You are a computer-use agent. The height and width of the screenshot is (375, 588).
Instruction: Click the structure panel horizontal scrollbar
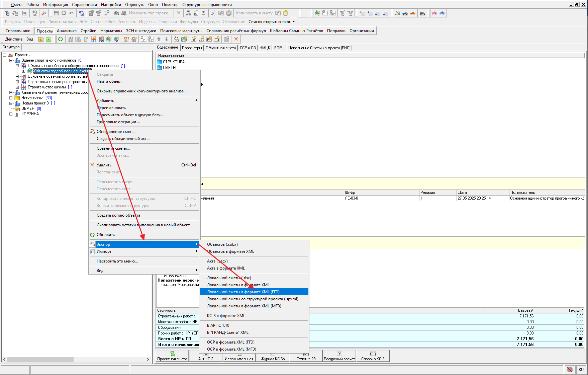[40, 359]
